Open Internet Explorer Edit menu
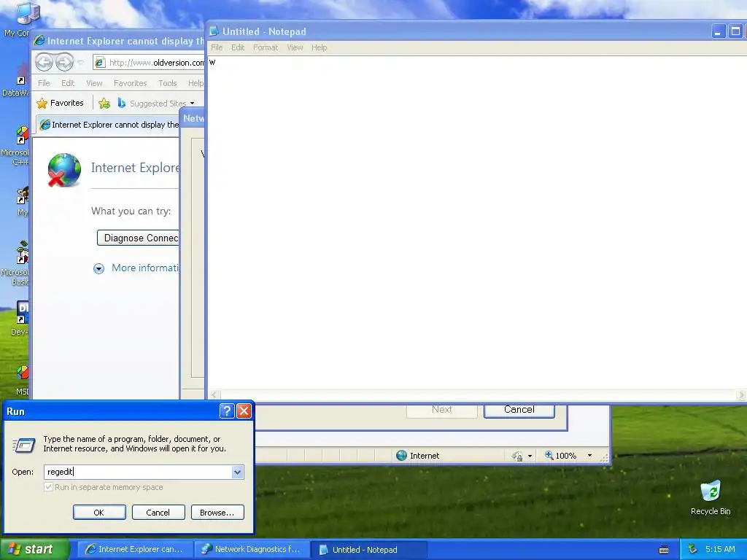 click(x=68, y=83)
